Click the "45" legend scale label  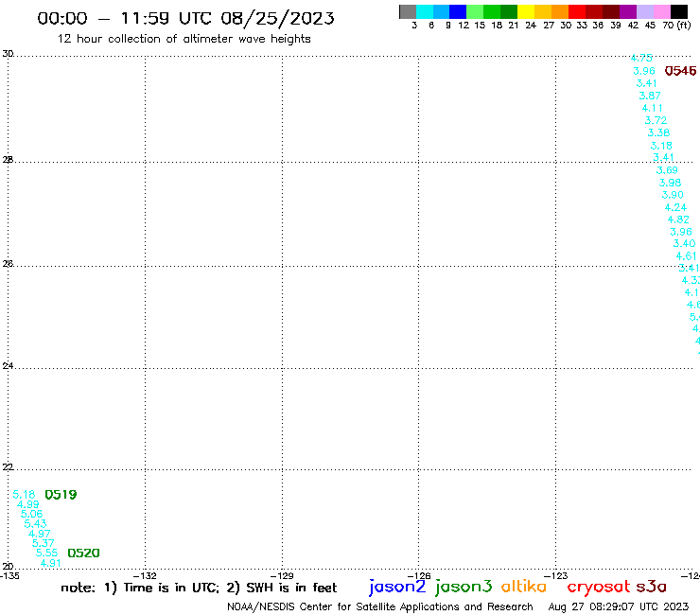point(650,26)
